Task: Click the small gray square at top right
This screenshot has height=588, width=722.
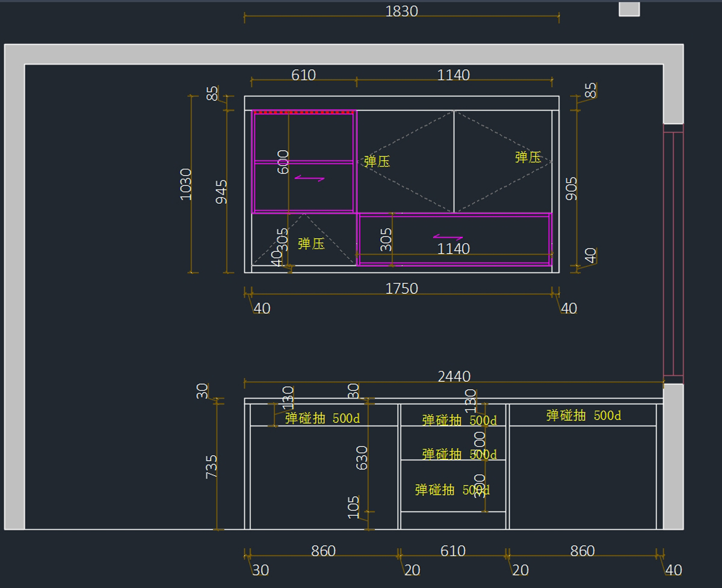Action: pyautogui.click(x=629, y=9)
